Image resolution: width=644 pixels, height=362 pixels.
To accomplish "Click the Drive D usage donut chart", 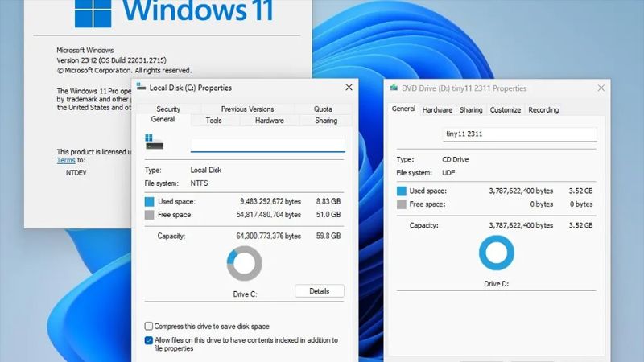I will (x=497, y=253).
